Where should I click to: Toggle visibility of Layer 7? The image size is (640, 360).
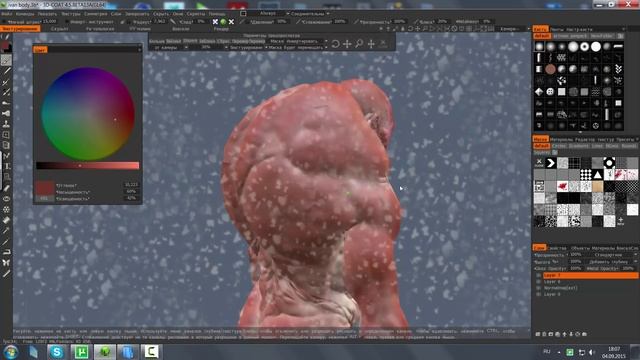point(538,276)
